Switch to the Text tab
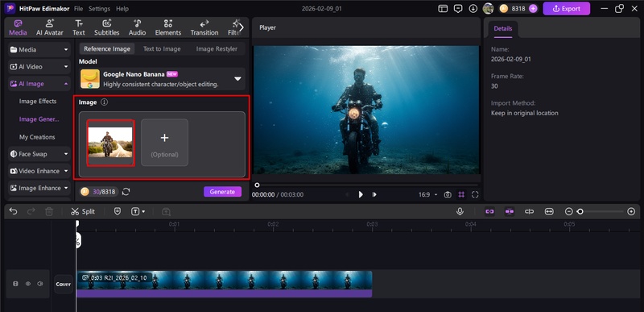This screenshot has height=312, width=644. point(79,27)
